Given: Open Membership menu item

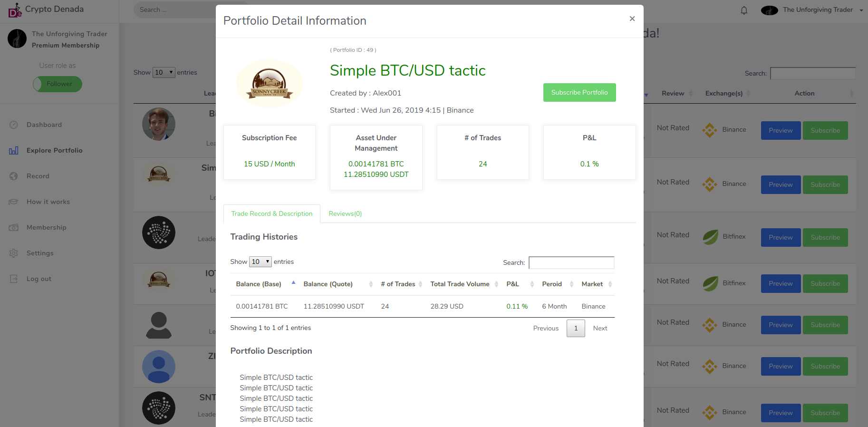Looking at the screenshot, I should pyautogui.click(x=47, y=227).
